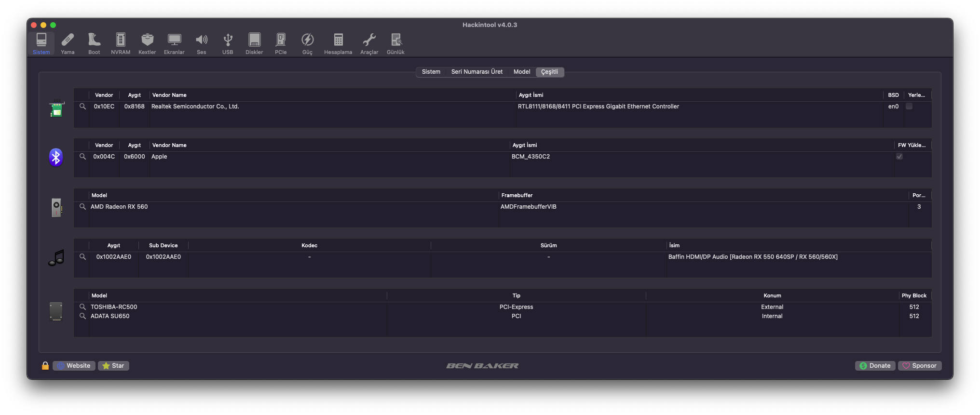The image size is (980, 415).
Task: Open the Yama patch toolbar icon
Action: pyautogui.click(x=68, y=43)
